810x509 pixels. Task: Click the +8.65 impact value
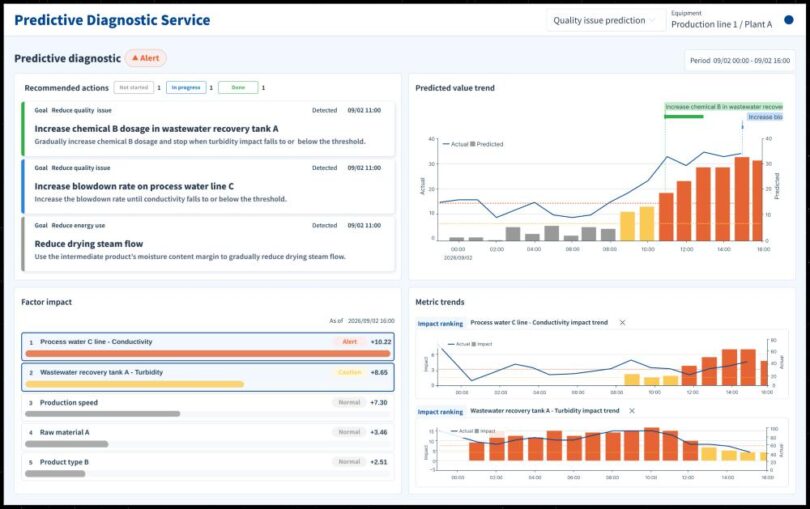pos(379,373)
